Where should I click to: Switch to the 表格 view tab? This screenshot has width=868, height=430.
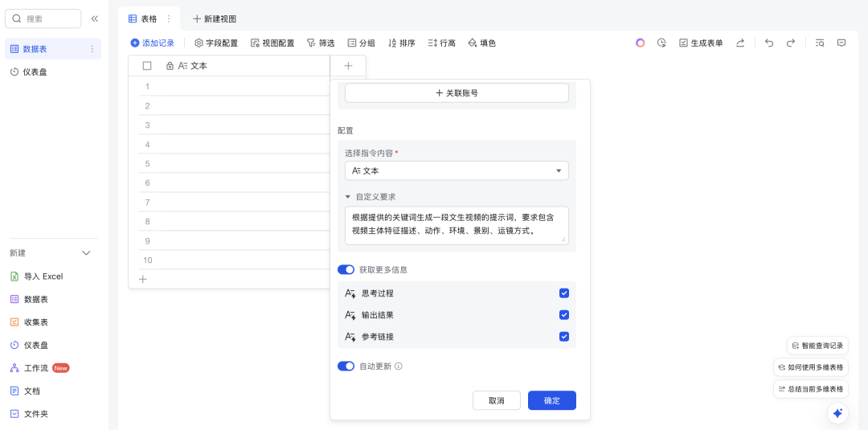[143, 18]
